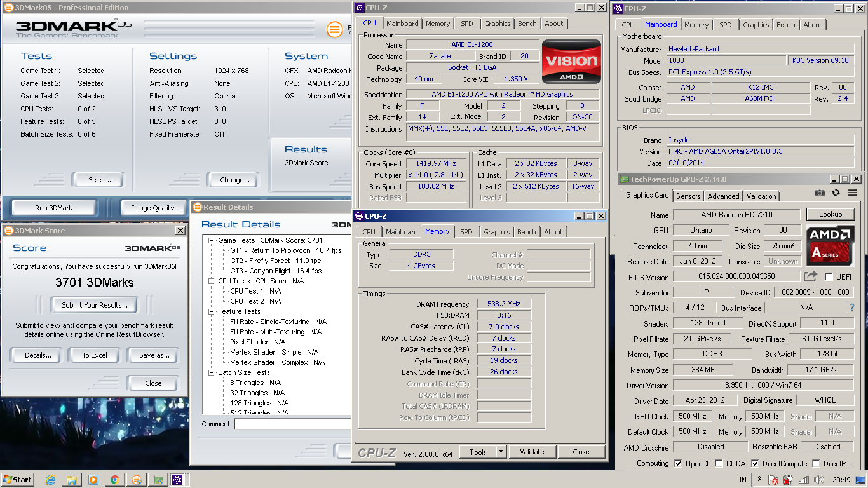The image size is (868, 488).
Task: Launch Internet Explorer from the taskbar
Action: (50, 480)
